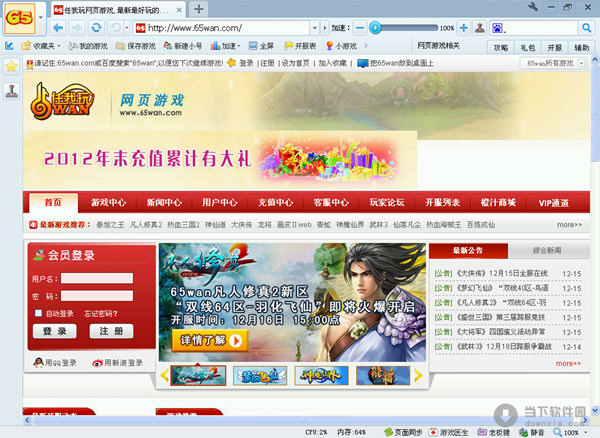
Task: Click the carousel left arrow
Action: point(165,375)
